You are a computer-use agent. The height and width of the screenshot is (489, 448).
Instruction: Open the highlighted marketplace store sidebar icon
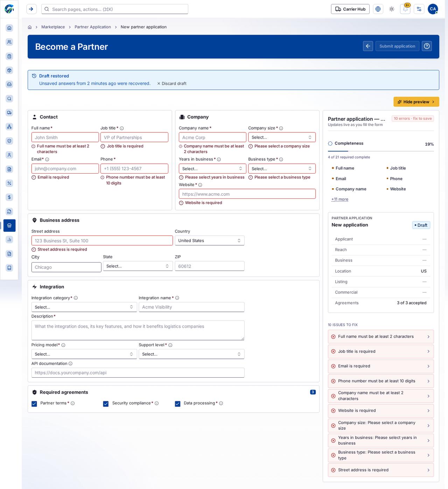tap(9, 225)
